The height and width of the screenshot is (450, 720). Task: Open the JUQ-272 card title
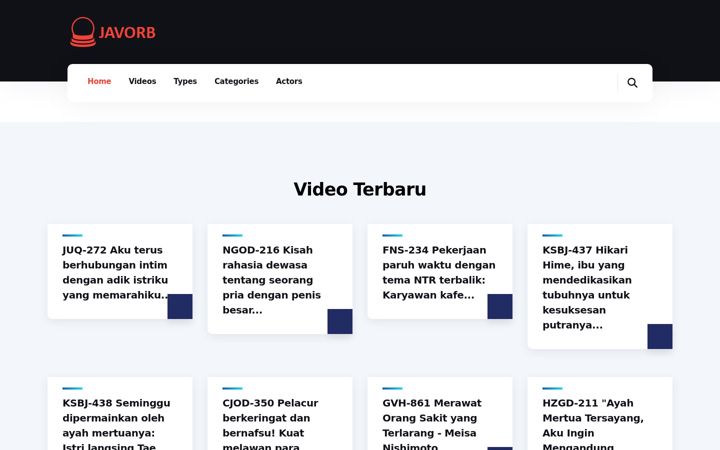[x=117, y=272]
